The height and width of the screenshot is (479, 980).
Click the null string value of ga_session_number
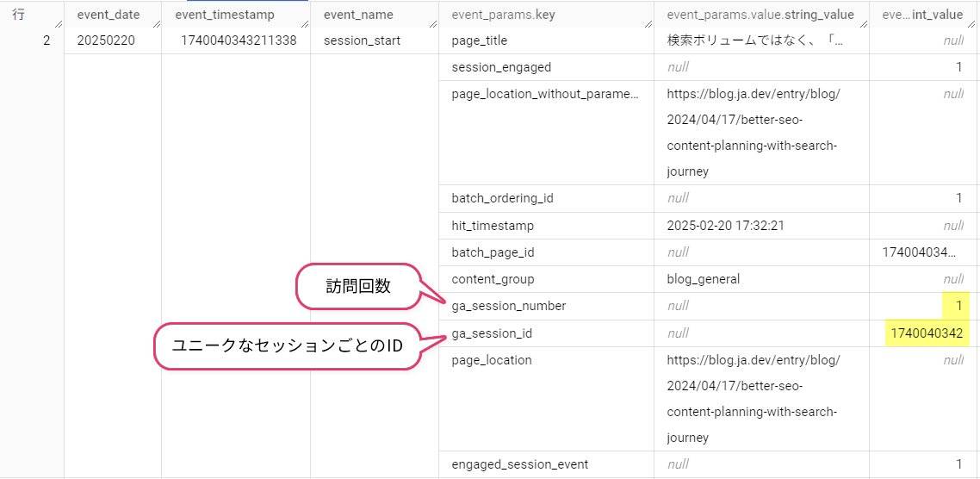tap(678, 307)
